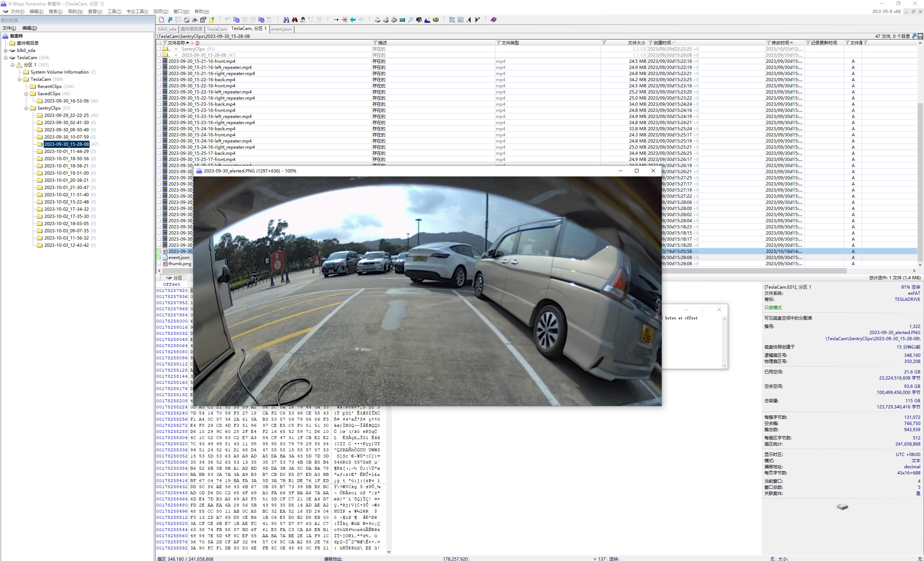Check the box for 2023-09-30_15-23-16-front.mp4
Image resolution: width=924 pixels, height=561 pixels.
pos(160,110)
